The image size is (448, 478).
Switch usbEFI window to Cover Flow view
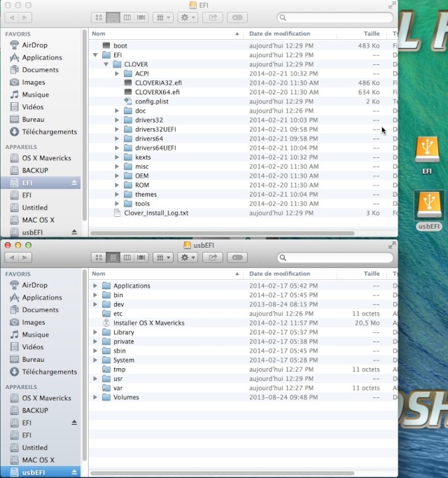(x=141, y=258)
